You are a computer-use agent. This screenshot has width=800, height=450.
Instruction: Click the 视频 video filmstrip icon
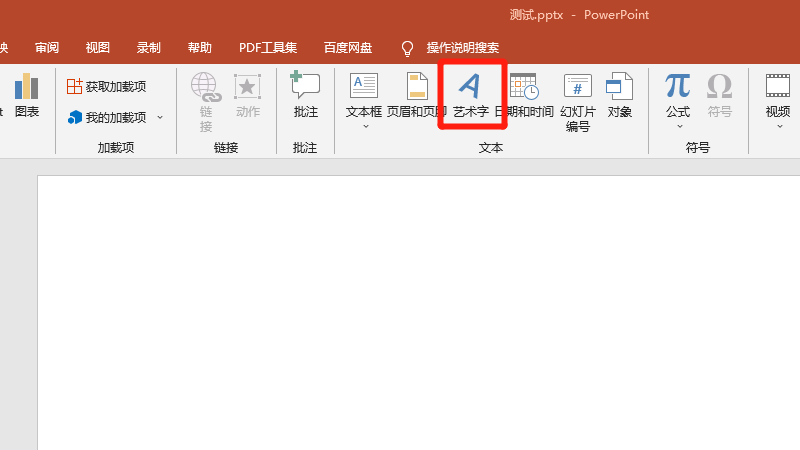tap(778, 88)
